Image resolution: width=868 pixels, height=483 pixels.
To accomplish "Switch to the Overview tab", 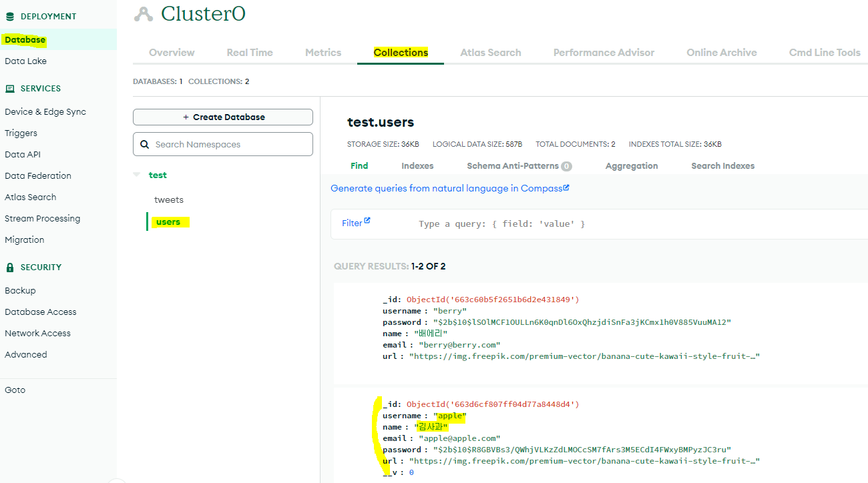I will click(x=172, y=52).
